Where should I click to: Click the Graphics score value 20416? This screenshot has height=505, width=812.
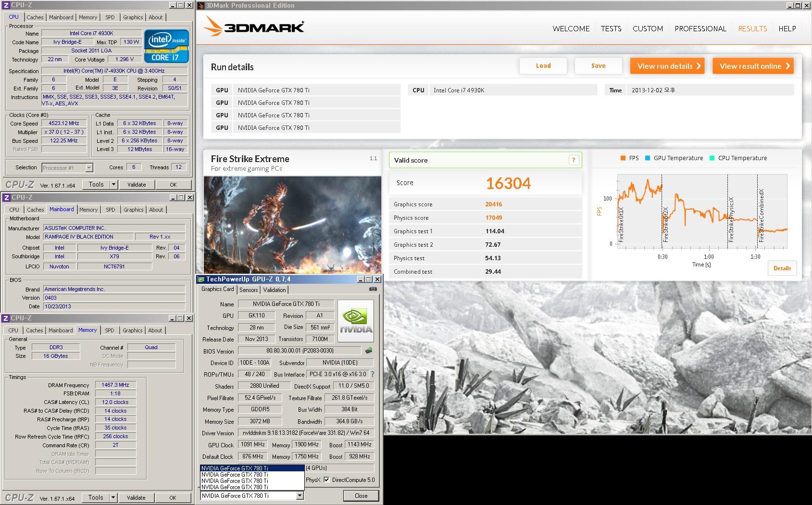494,204
